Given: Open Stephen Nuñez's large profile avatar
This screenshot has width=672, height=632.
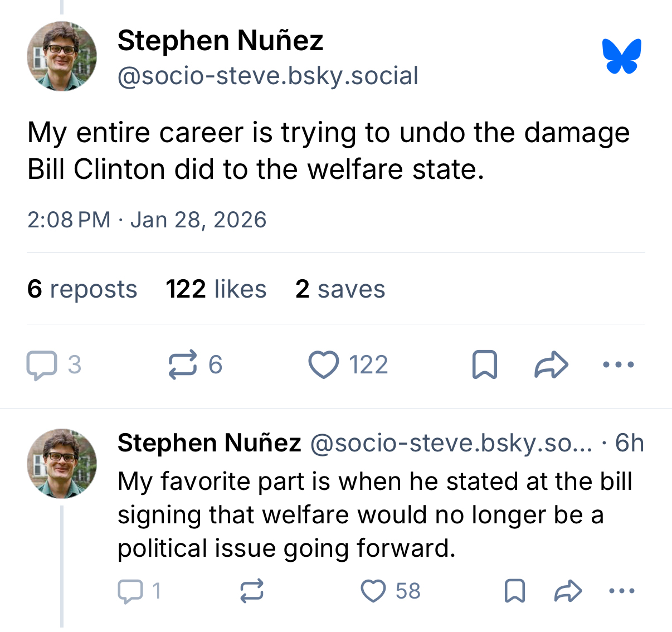Looking at the screenshot, I should pos(62,56).
